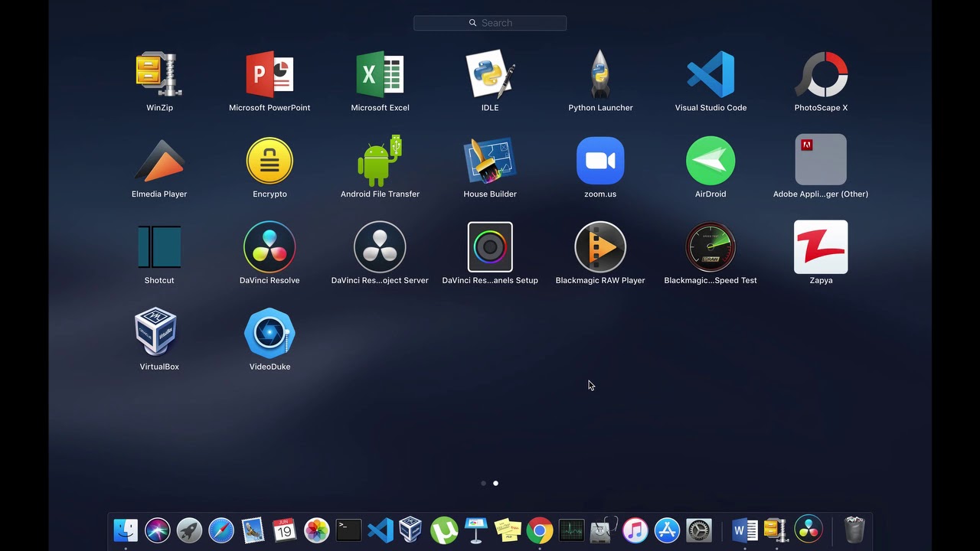Open Photos from the Dock
Image resolution: width=980 pixels, height=551 pixels.
coord(316,530)
